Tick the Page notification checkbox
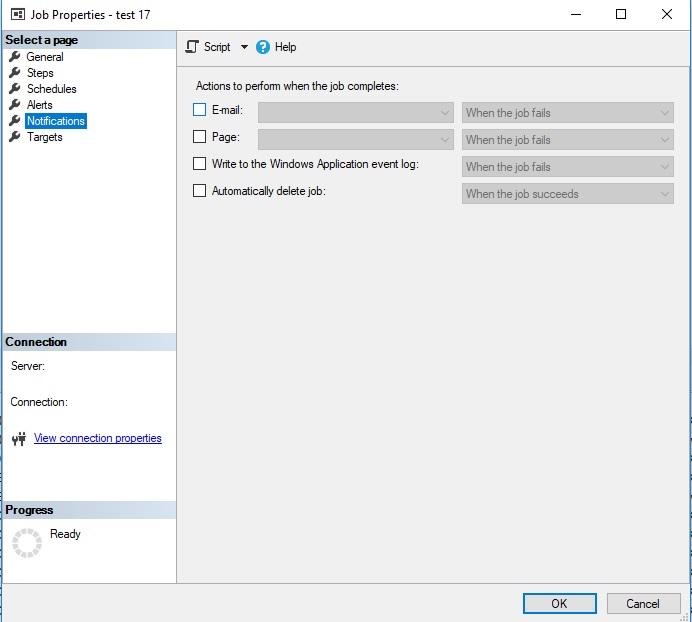Screen dimensions: 692x622 (x=200, y=137)
